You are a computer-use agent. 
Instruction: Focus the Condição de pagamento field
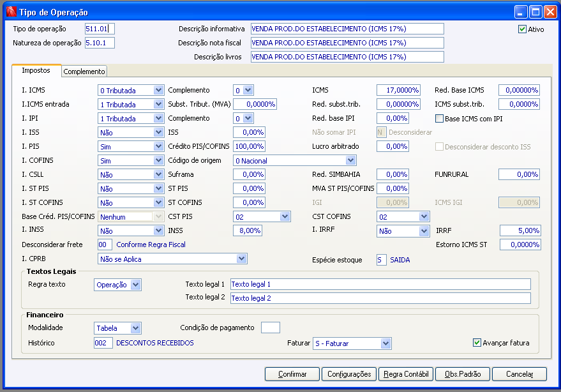coord(270,328)
